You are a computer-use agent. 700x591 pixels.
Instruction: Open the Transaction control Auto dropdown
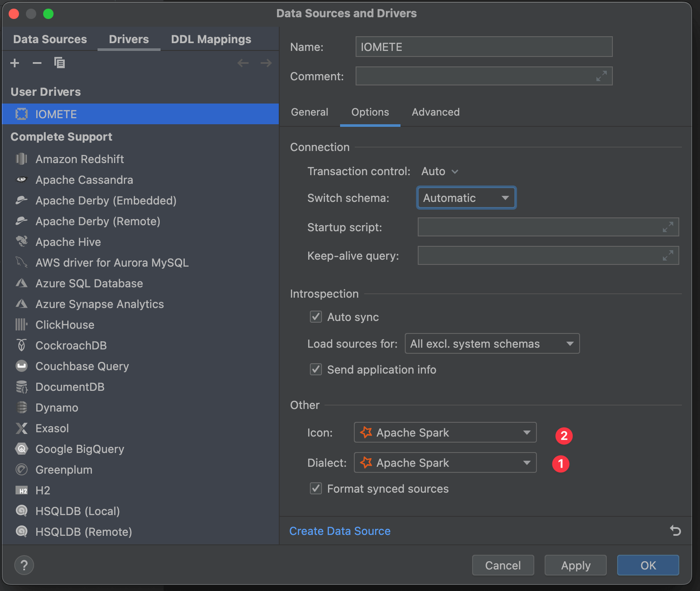click(x=440, y=171)
